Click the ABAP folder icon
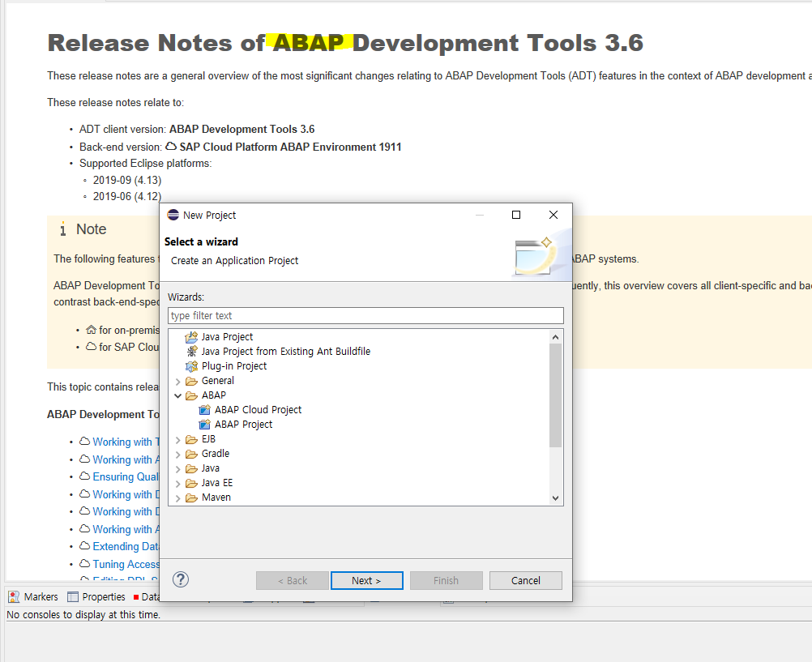The image size is (812, 662). point(191,395)
